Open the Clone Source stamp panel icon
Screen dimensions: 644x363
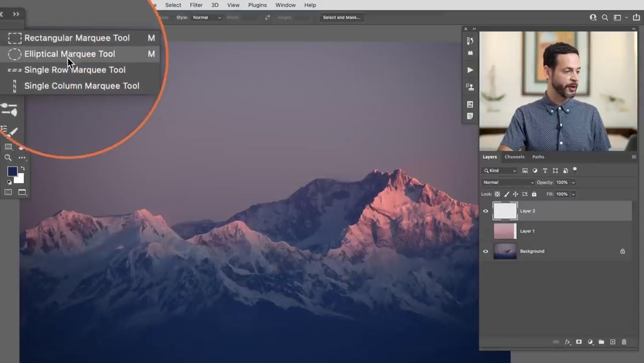click(470, 86)
